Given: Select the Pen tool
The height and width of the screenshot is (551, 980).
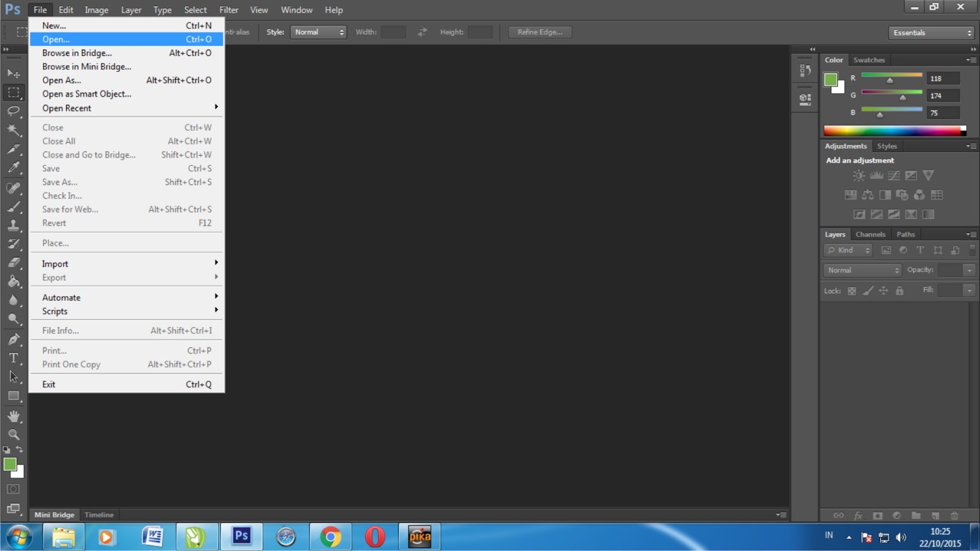Looking at the screenshot, I should click(13, 339).
